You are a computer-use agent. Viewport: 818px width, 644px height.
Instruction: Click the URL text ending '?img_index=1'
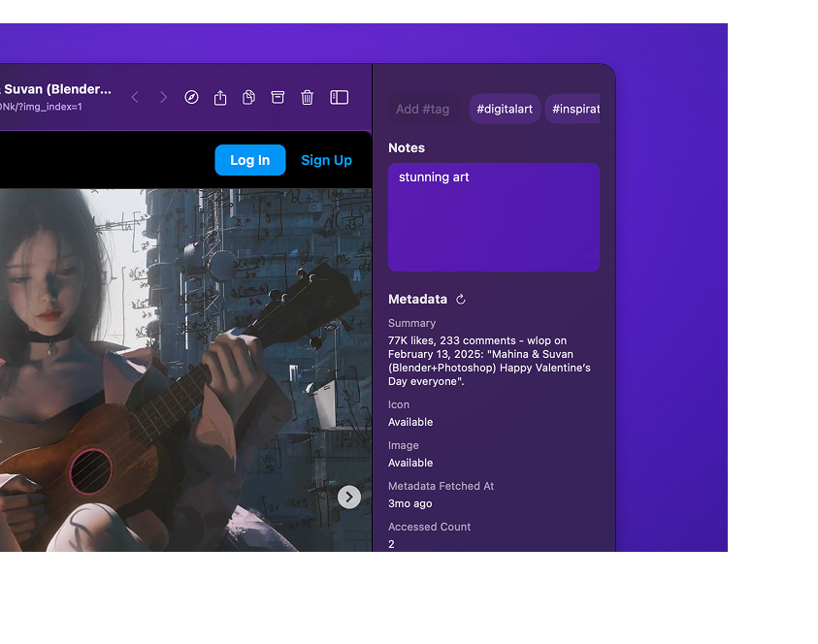(41, 107)
